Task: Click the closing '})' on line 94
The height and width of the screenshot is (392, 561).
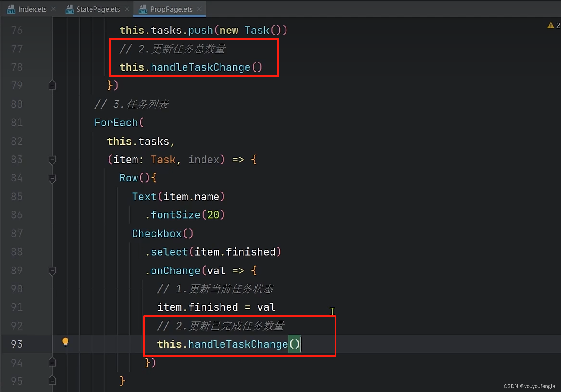Action: (150, 363)
